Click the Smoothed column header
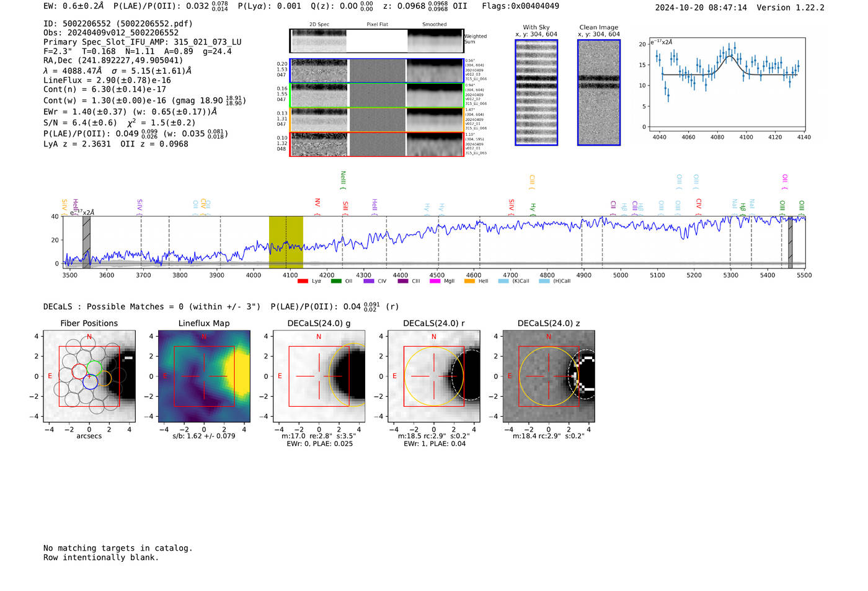 click(x=435, y=25)
